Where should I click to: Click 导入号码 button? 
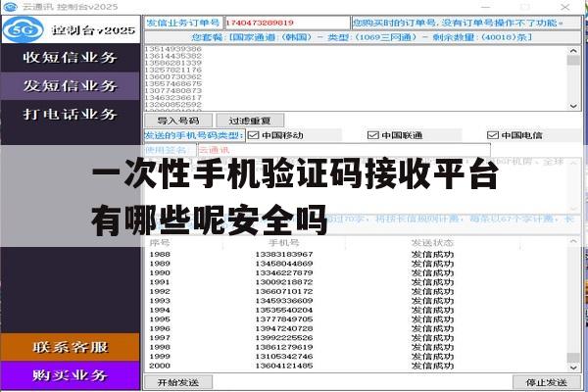(178, 121)
